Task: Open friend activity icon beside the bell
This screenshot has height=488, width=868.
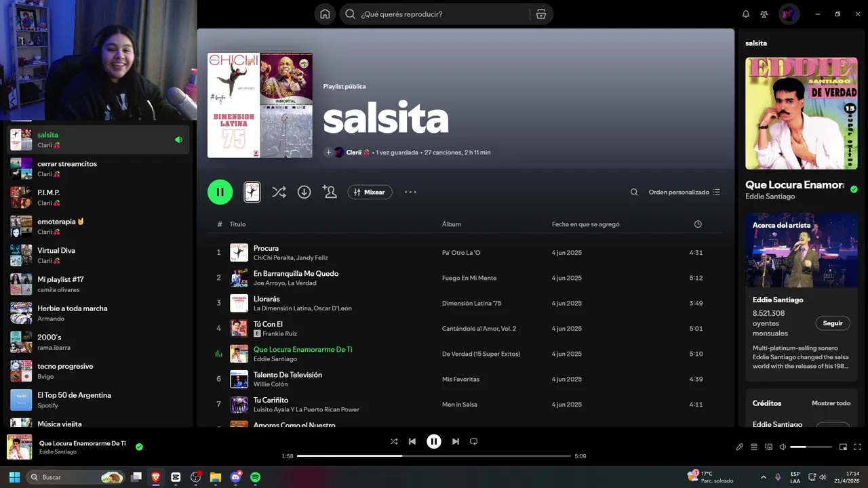Action: pyautogui.click(x=764, y=14)
